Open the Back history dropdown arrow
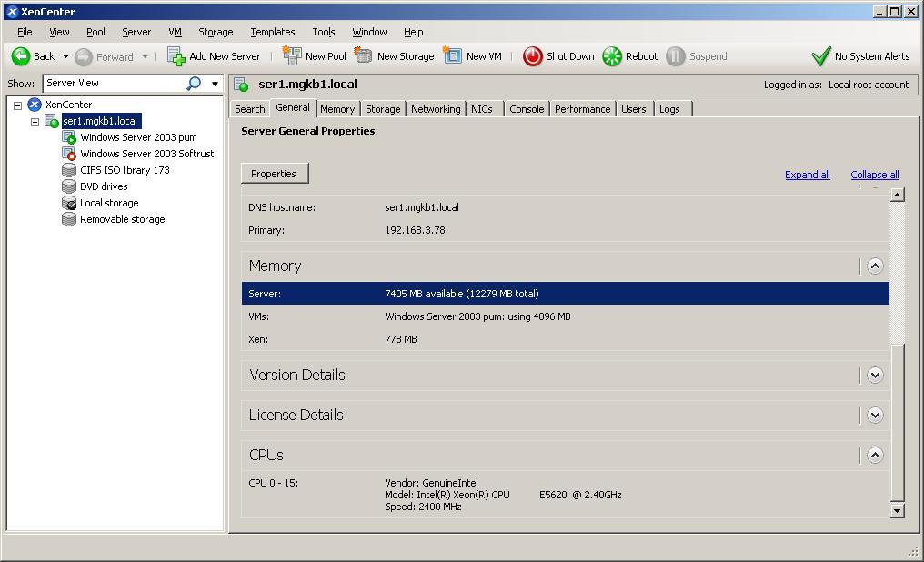The height and width of the screenshot is (562, 924). pos(65,57)
